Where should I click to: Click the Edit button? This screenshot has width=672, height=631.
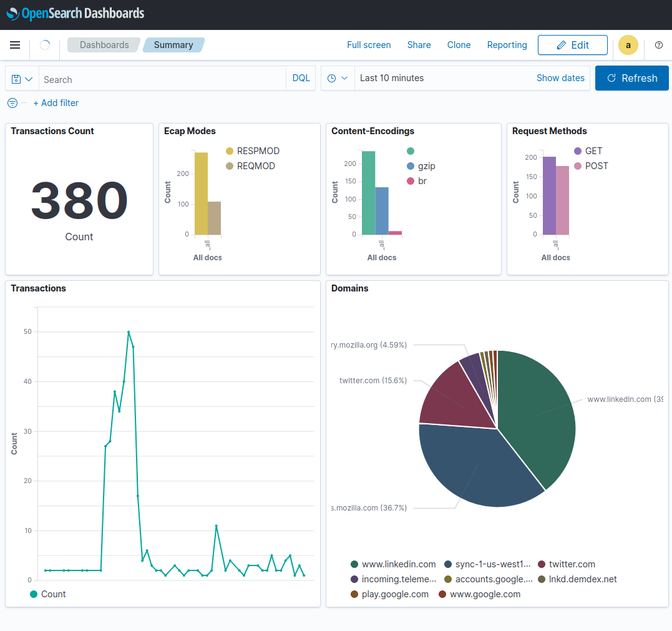coord(573,45)
